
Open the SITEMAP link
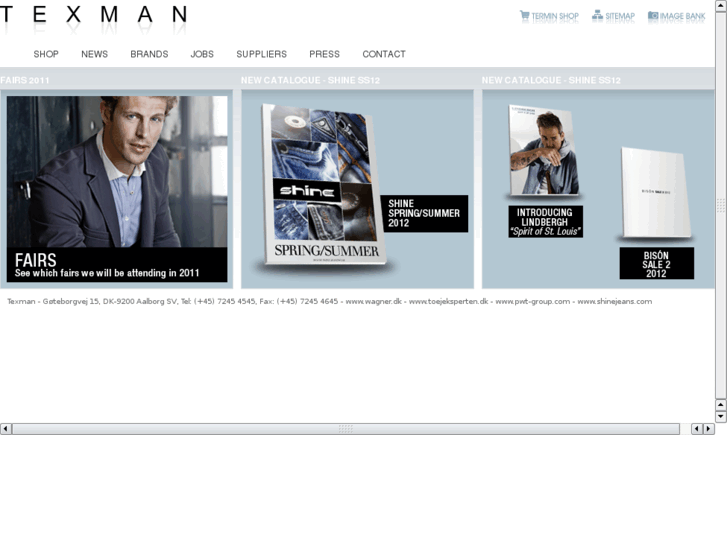pos(620,16)
